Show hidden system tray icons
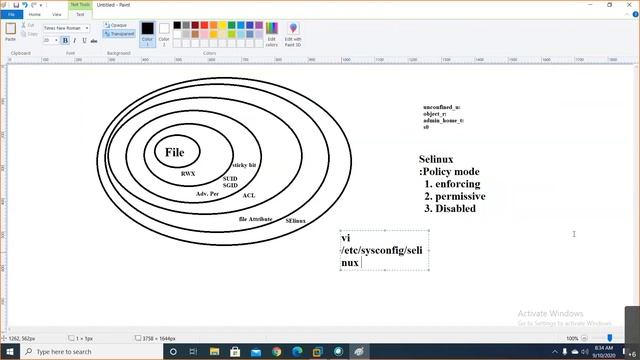This screenshot has height=360, width=640. click(555, 351)
